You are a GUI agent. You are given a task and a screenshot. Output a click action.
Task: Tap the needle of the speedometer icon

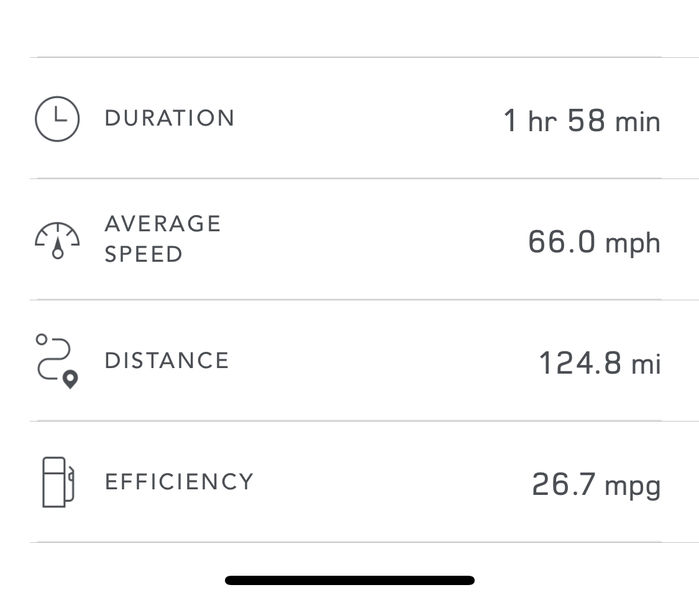[x=58, y=249]
